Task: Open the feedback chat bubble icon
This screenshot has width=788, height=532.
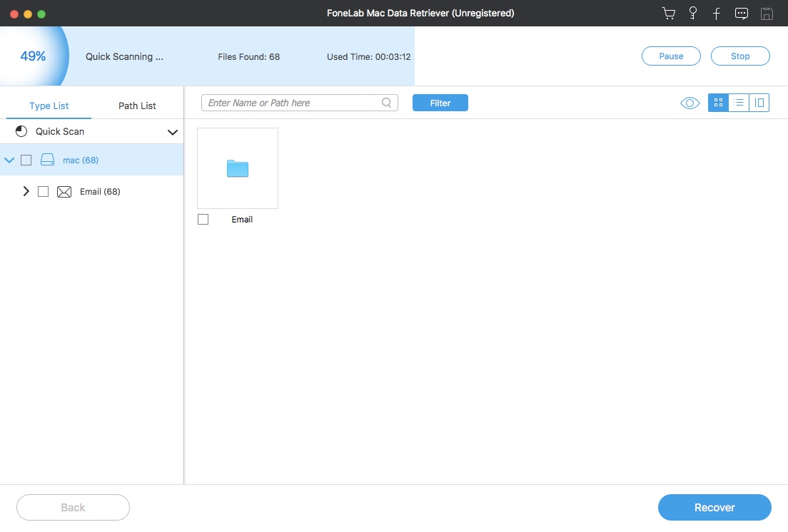Action: coord(742,14)
